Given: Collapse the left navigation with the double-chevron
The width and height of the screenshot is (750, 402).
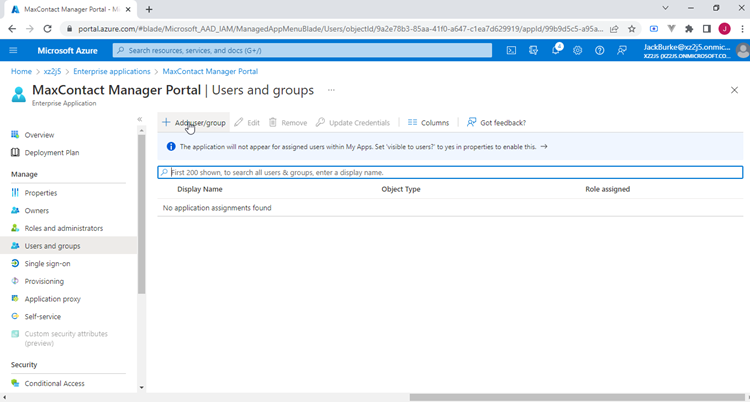Looking at the screenshot, I should pyautogui.click(x=140, y=119).
